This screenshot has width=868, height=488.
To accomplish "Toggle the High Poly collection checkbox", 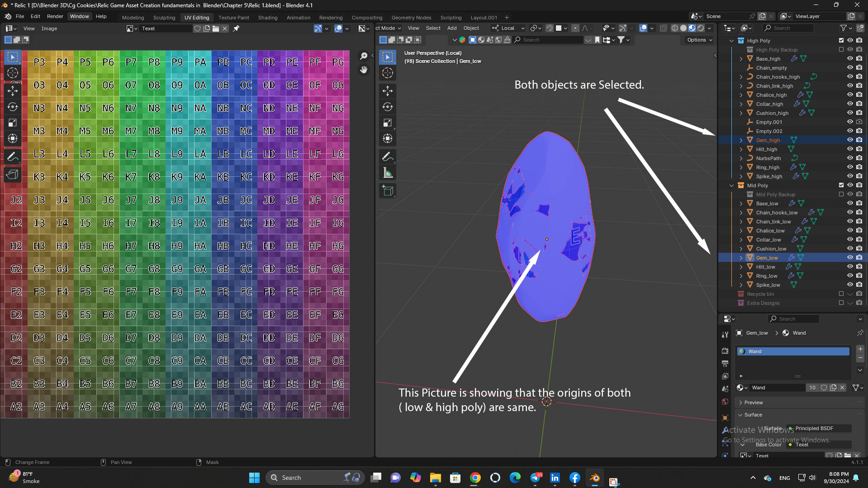I will [841, 40].
